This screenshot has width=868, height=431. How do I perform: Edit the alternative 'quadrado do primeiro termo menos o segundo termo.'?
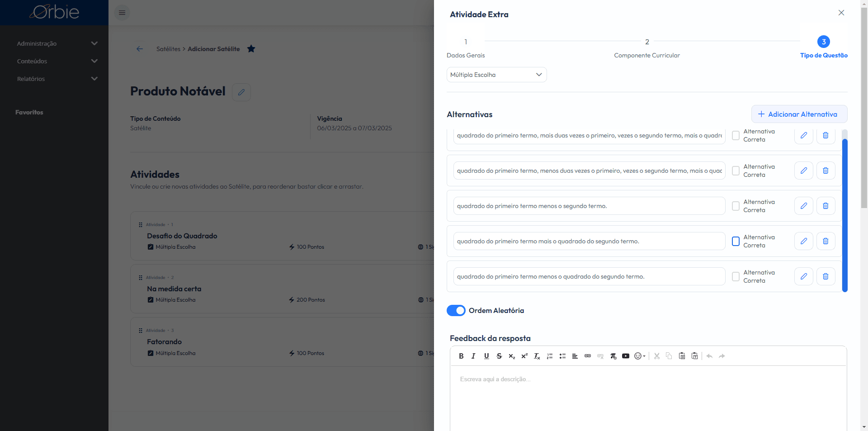point(804,206)
